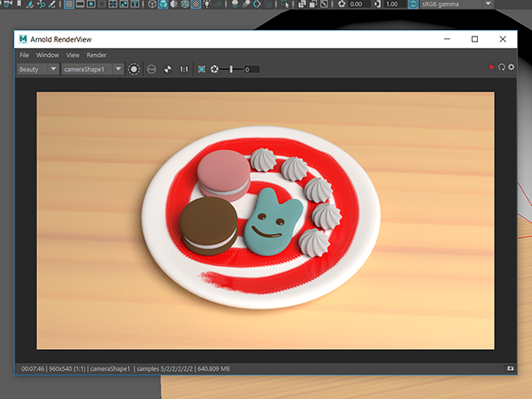532x399 pixels.
Task: Open the File menu in Arnold RenderView
Action: click(24, 55)
